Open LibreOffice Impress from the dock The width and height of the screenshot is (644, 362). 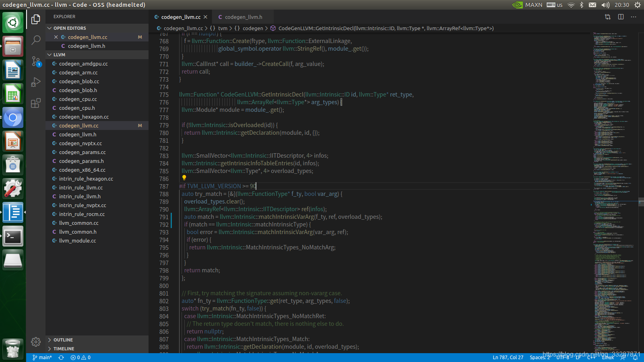pyautogui.click(x=13, y=141)
